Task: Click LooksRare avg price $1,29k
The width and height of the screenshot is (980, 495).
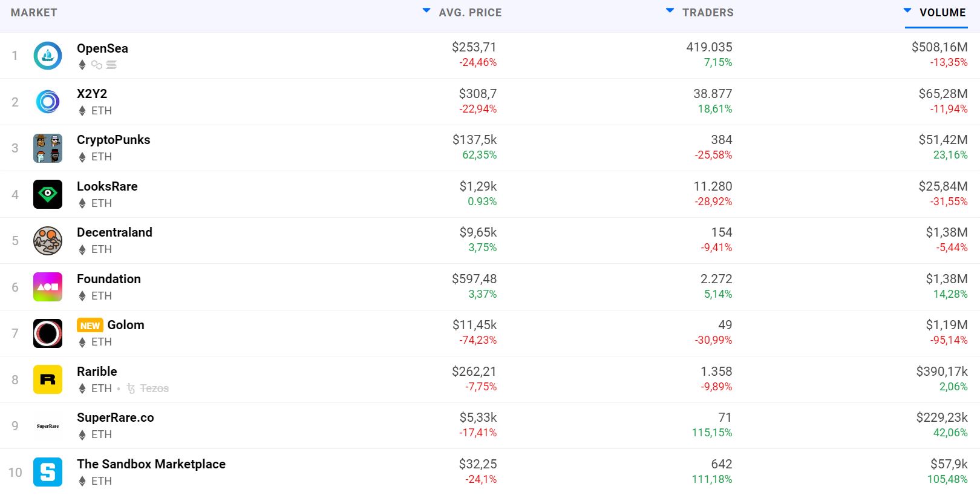Action: coord(478,186)
